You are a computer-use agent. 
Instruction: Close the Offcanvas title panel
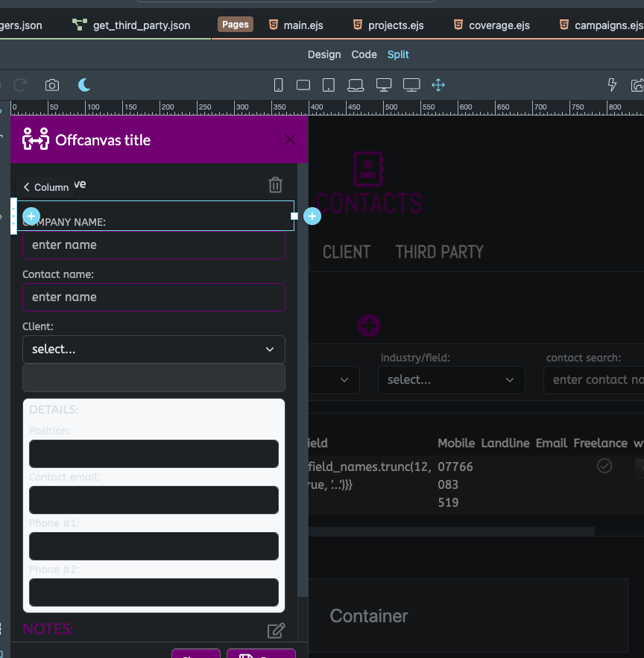[290, 139]
